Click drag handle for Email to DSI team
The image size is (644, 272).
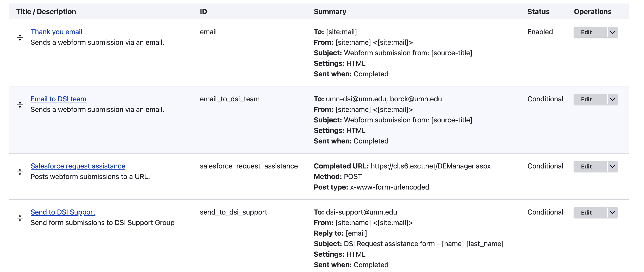click(x=20, y=105)
